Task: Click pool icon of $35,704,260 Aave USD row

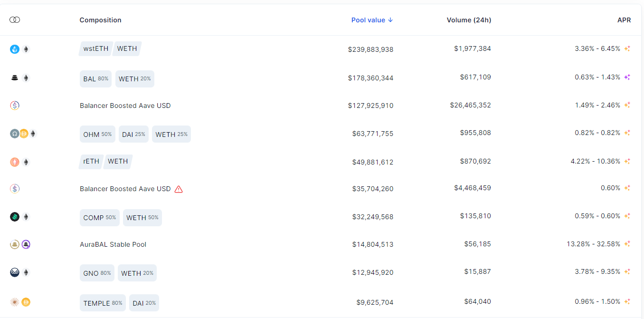Action: click(15, 189)
